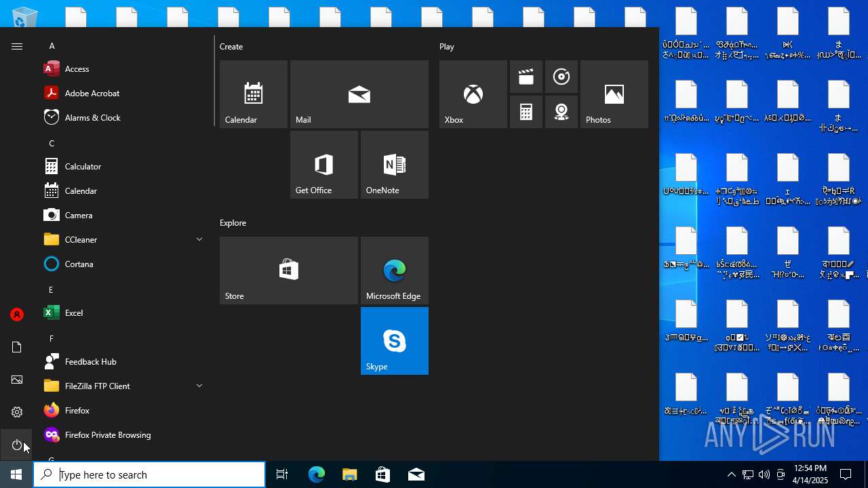This screenshot has width=868, height=488.
Task: Expand FileZilla FTP Client folder chevron
Action: click(199, 386)
